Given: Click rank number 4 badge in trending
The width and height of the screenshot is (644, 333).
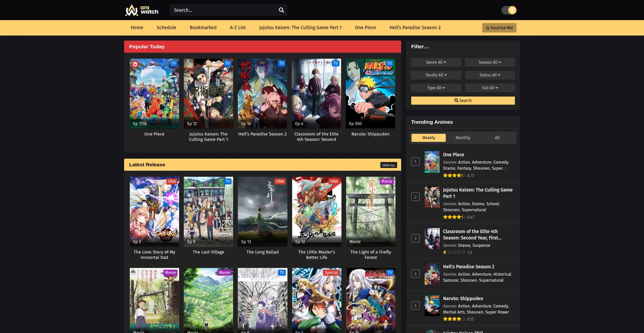Looking at the screenshot, I should (x=415, y=274).
